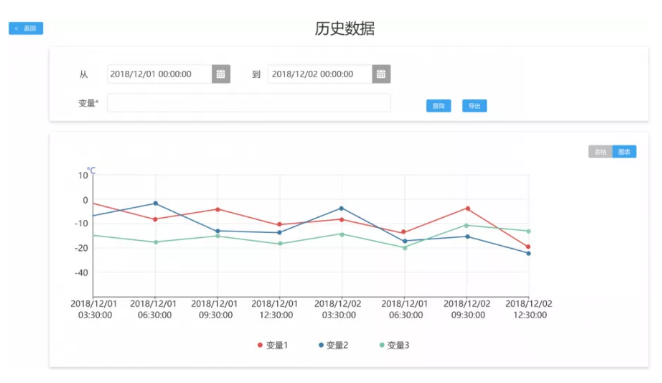Switch to the 图表 chart view

coord(624,152)
